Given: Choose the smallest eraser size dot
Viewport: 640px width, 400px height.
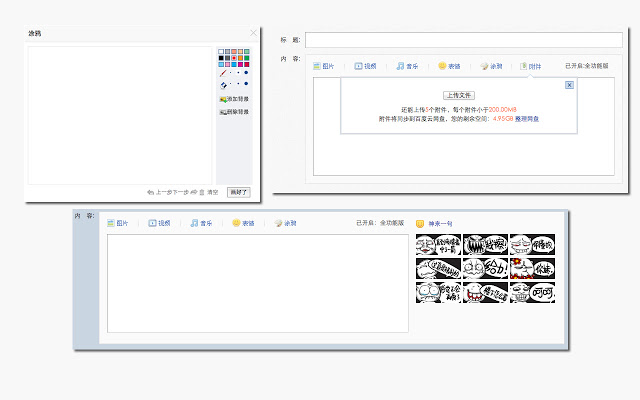Looking at the screenshot, I should click(231, 84).
